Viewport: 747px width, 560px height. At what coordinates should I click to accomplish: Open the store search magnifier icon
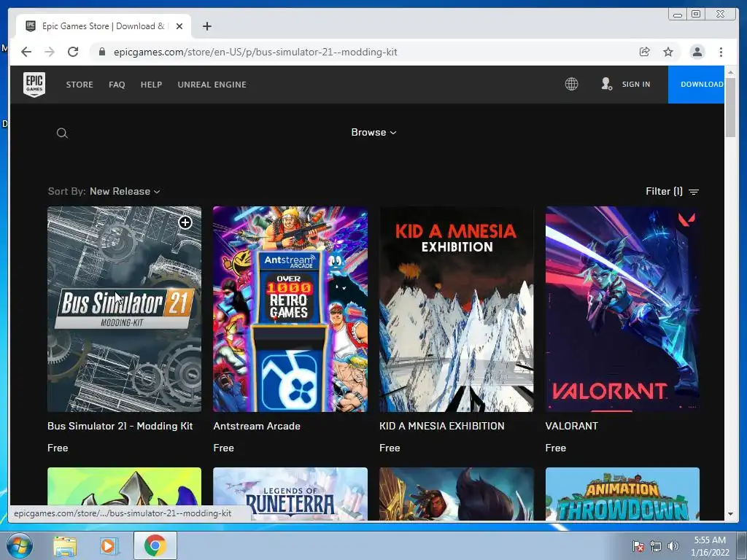coord(62,133)
